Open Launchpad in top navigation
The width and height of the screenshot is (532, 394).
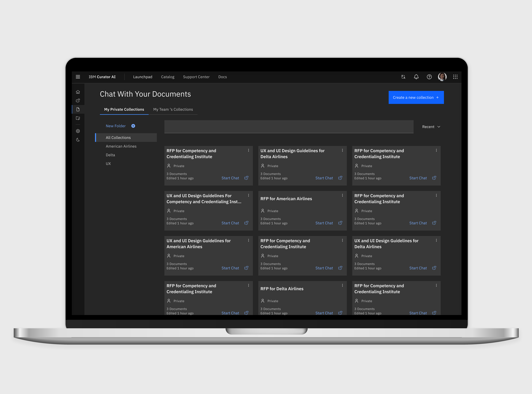[x=142, y=77]
